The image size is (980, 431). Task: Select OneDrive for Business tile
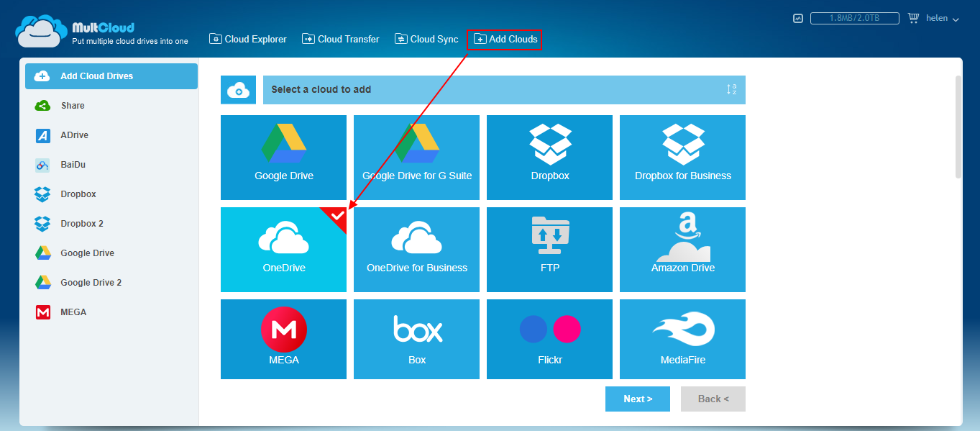click(x=416, y=250)
